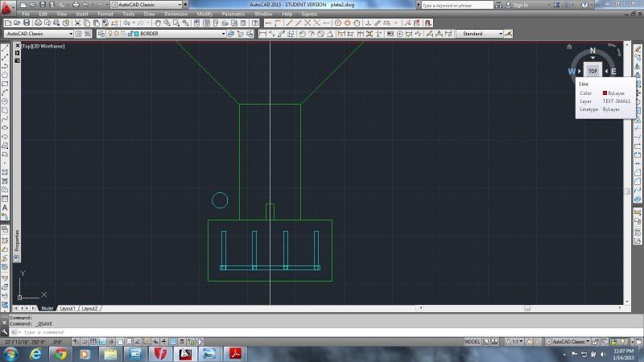The height and width of the screenshot is (362, 644).
Task: Click the Zoom Realtime icon
Action: pyautogui.click(x=167, y=23)
